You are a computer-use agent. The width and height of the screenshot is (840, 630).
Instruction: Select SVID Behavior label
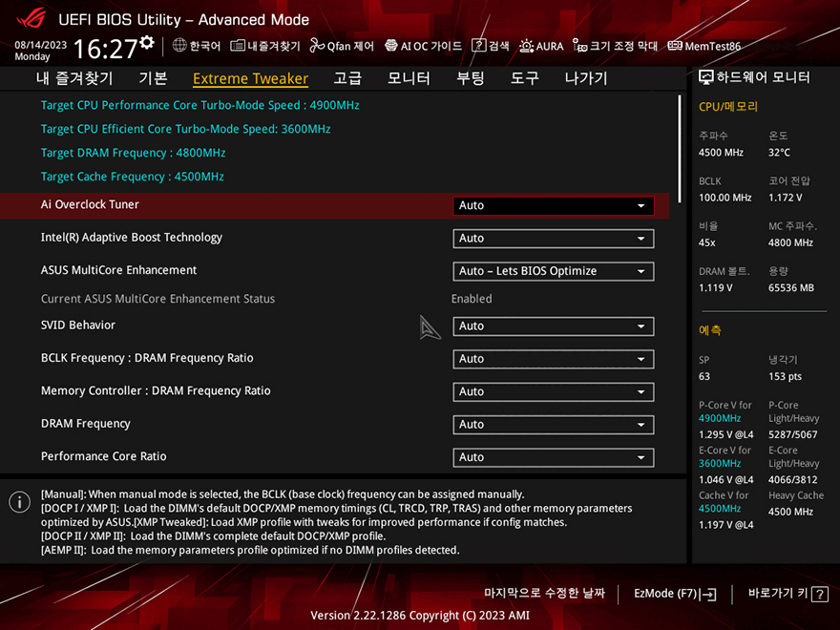click(x=77, y=325)
